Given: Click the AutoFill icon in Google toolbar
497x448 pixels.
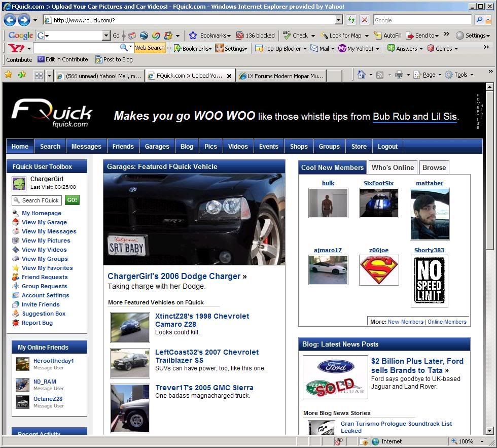Looking at the screenshot, I should coord(377,36).
